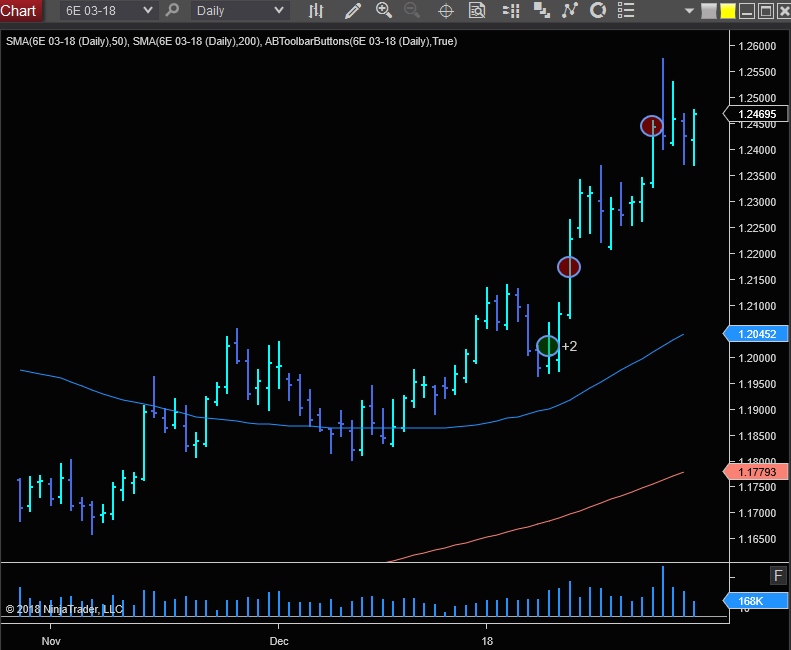Click the green +2 trade marker circle

point(548,346)
